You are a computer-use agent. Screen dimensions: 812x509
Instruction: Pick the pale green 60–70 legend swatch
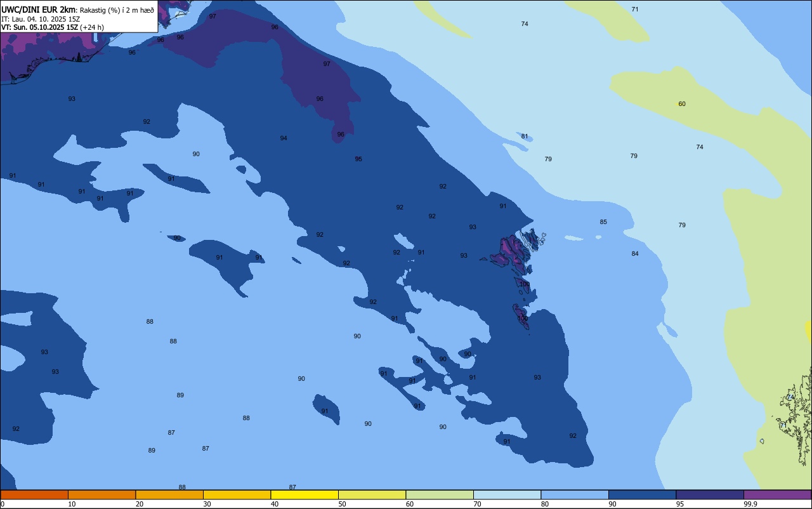[x=440, y=494]
